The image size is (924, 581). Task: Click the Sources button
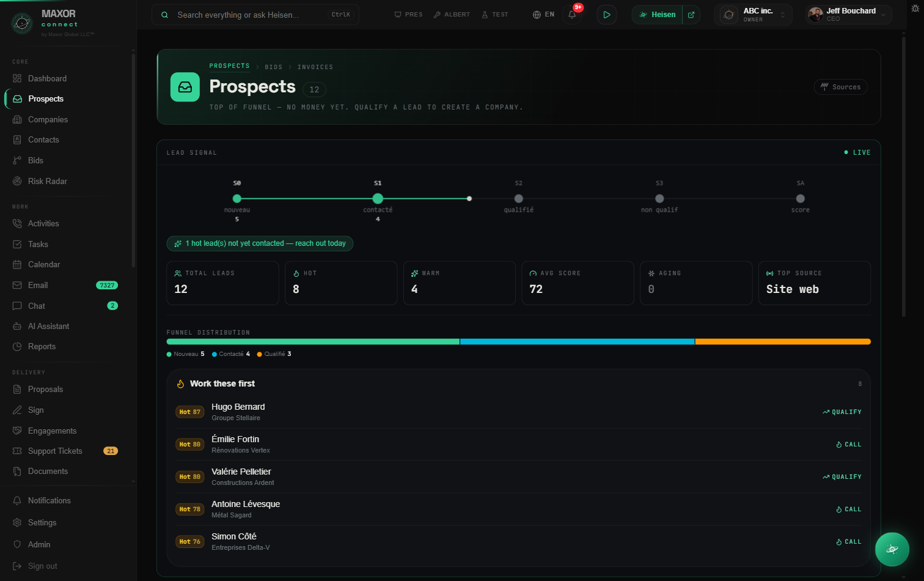840,87
